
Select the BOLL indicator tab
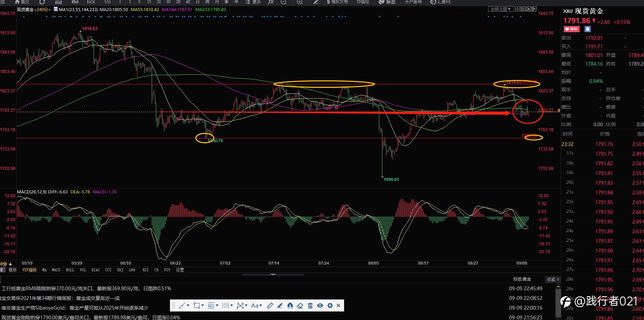(x=70, y=270)
